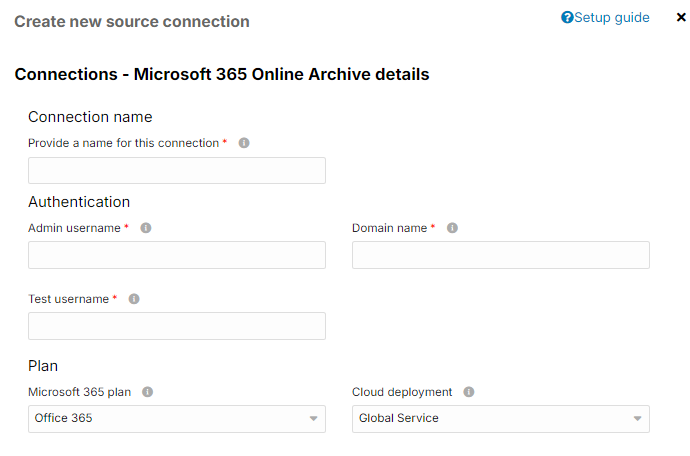Show info for Microsoft 365 plan
690x456 pixels.
pyautogui.click(x=147, y=392)
